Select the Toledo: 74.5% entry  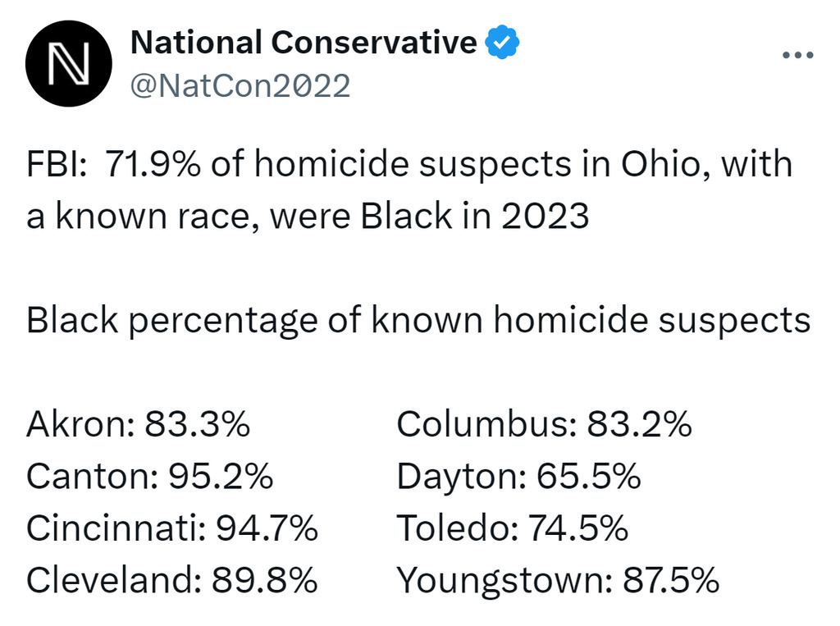coord(512,528)
